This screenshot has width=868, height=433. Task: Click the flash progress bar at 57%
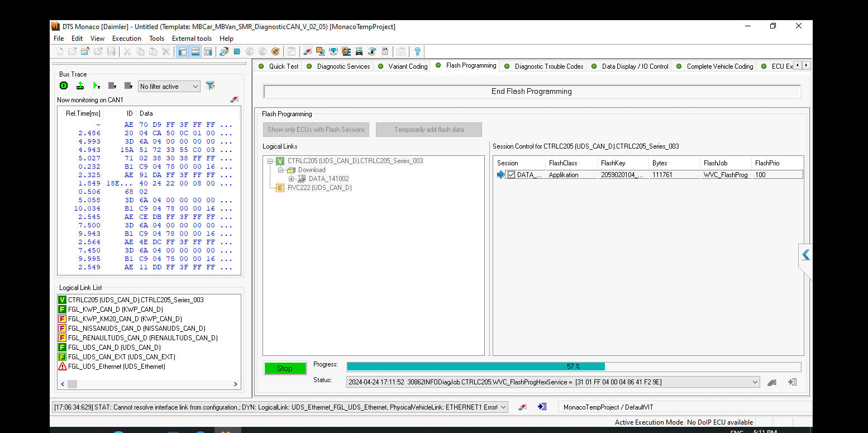pos(573,367)
